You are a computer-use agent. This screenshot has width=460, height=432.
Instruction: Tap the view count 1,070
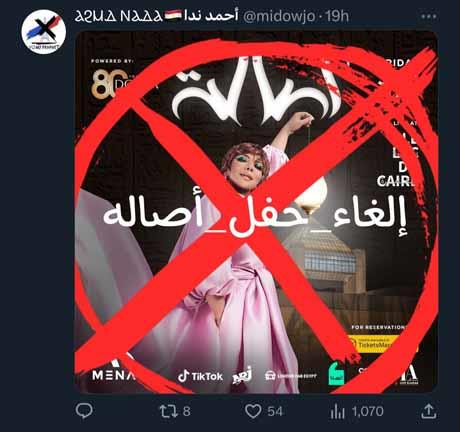pyautogui.click(x=368, y=411)
